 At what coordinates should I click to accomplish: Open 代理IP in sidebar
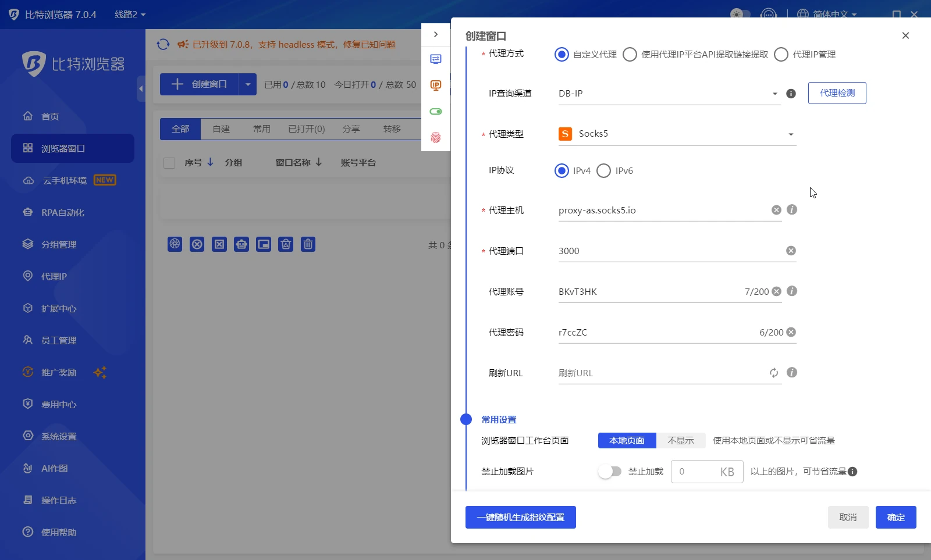73,276
